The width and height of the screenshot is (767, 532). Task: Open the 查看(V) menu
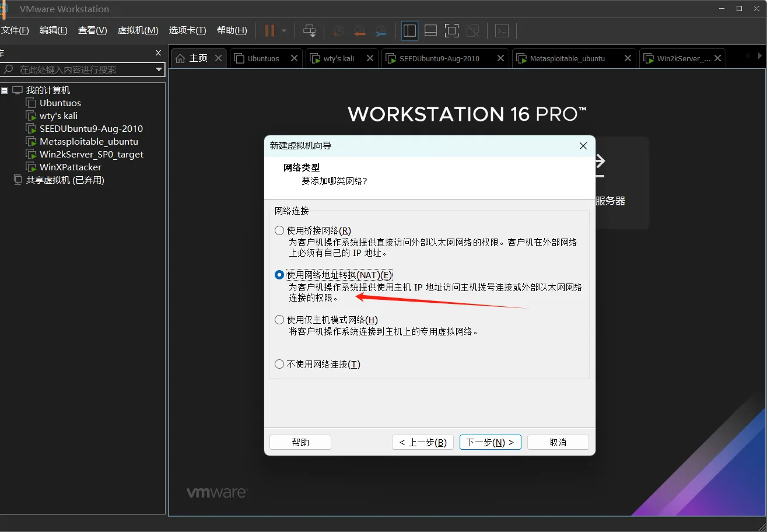tap(93, 30)
